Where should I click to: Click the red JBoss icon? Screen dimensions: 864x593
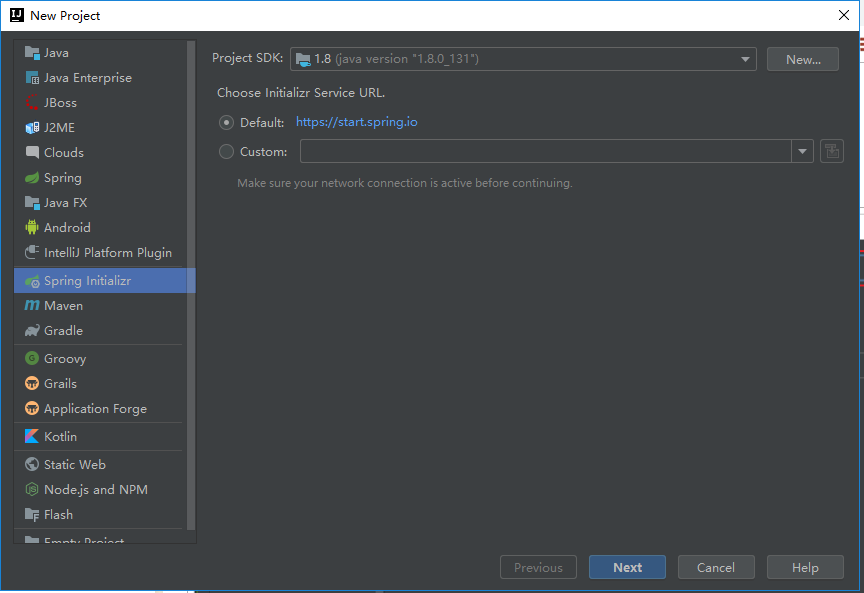[x=32, y=103]
